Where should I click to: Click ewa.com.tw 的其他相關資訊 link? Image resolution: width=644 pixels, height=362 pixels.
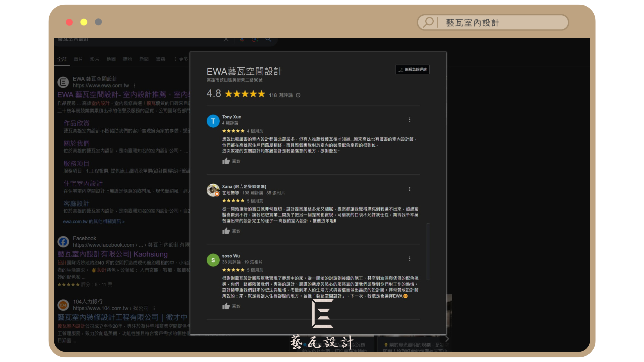tap(94, 222)
